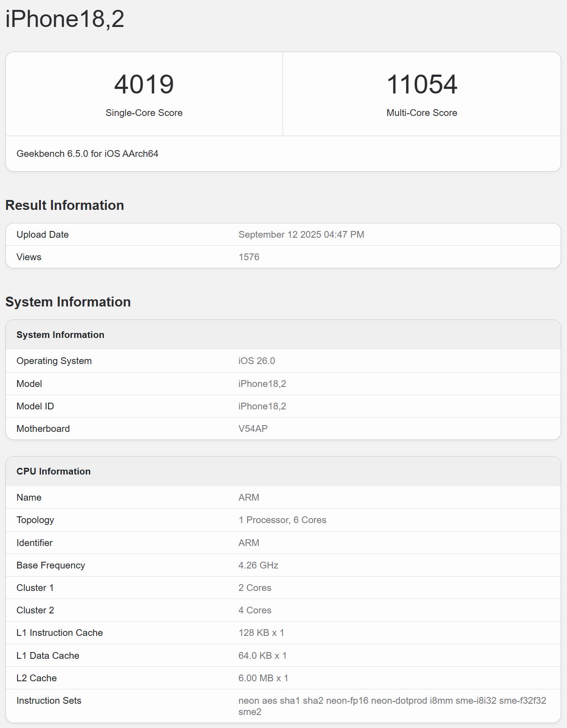
Task: Click the iOS 26.0 operating system value
Action: pyautogui.click(x=257, y=361)
